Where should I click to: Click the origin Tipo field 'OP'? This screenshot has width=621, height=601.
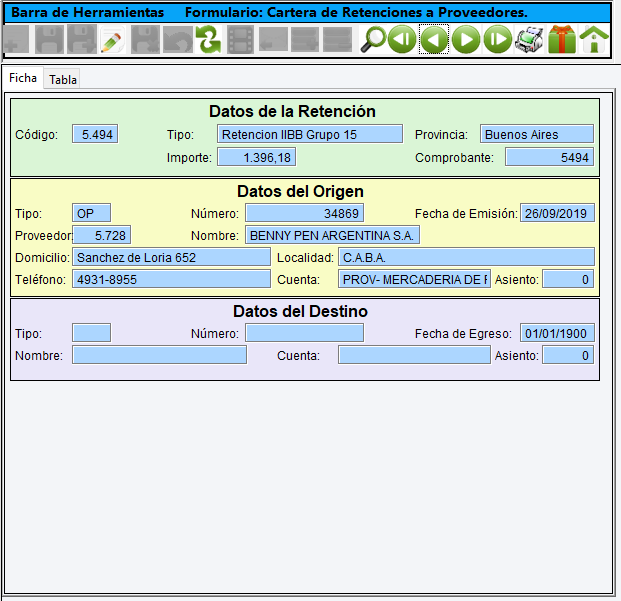pos(91,213)
